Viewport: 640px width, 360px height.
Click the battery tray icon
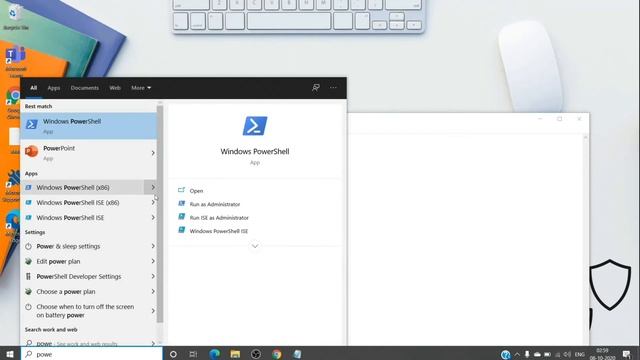[x=547, y=354]
